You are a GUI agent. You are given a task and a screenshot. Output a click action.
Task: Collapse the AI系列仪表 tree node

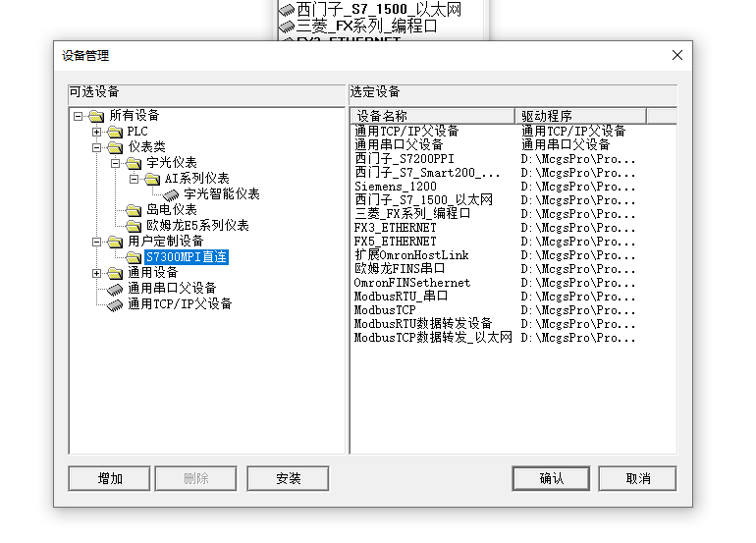pos(135,179)
